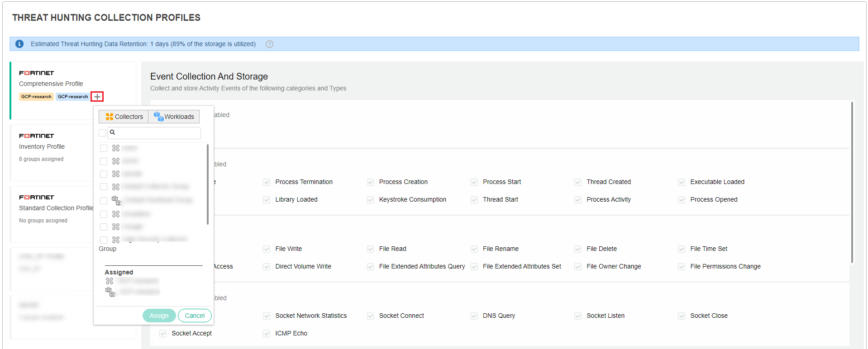Screen dimensions: 868x349
Task: Focus the group search field
Action: [x=154, y=133]
